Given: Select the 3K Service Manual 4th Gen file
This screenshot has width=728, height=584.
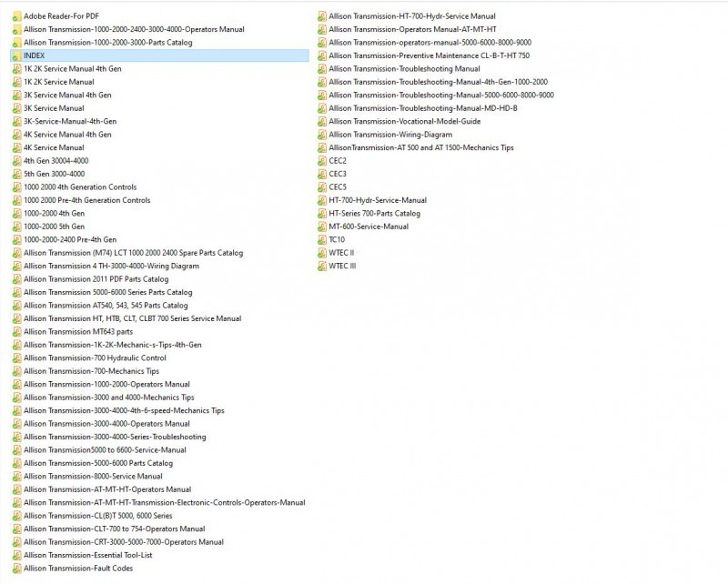Looking at the screenshot, I should pos(67,96).
